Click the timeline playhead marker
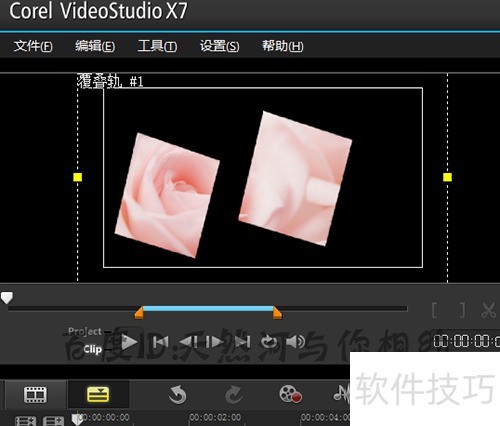The width and height of the screenshot is (500, 426). point(77,419)
